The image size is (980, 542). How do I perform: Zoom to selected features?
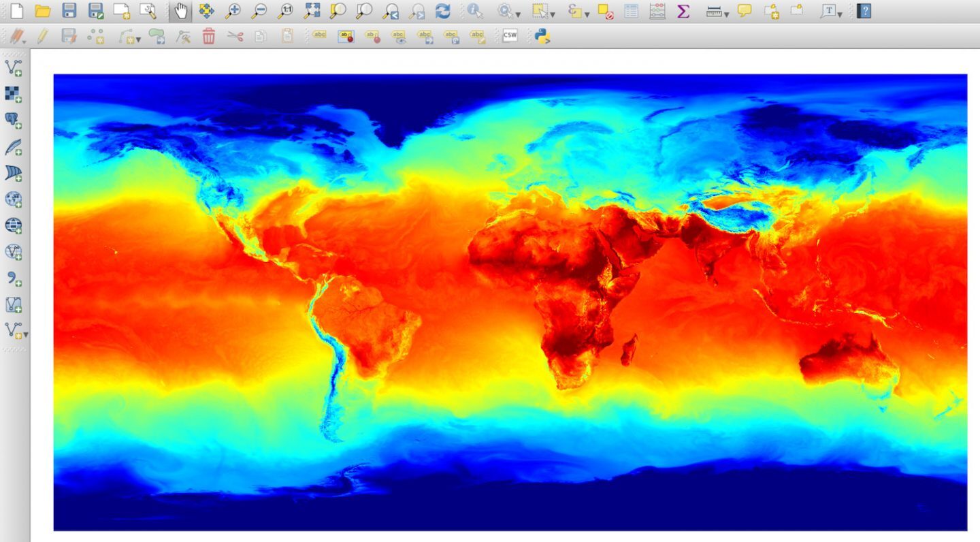338,11
